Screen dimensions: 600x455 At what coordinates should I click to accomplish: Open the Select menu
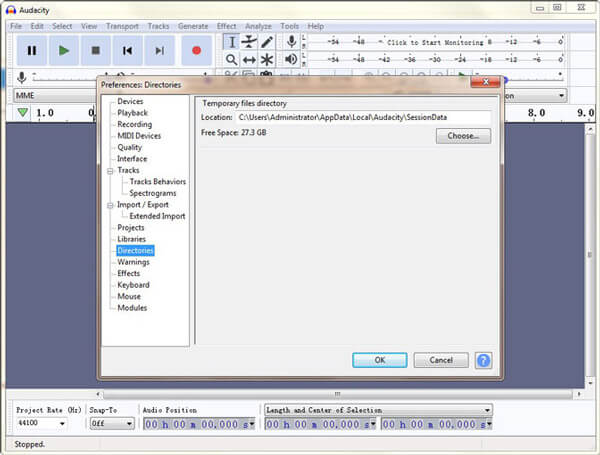pos(62,26)
